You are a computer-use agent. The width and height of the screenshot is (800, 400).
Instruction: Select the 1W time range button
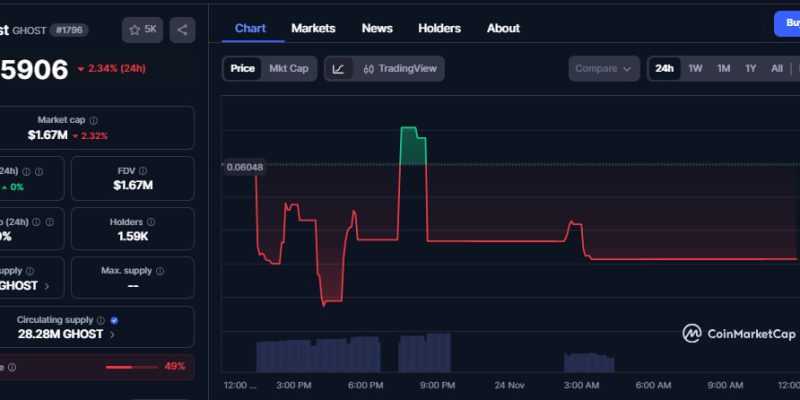coord(696,69)
